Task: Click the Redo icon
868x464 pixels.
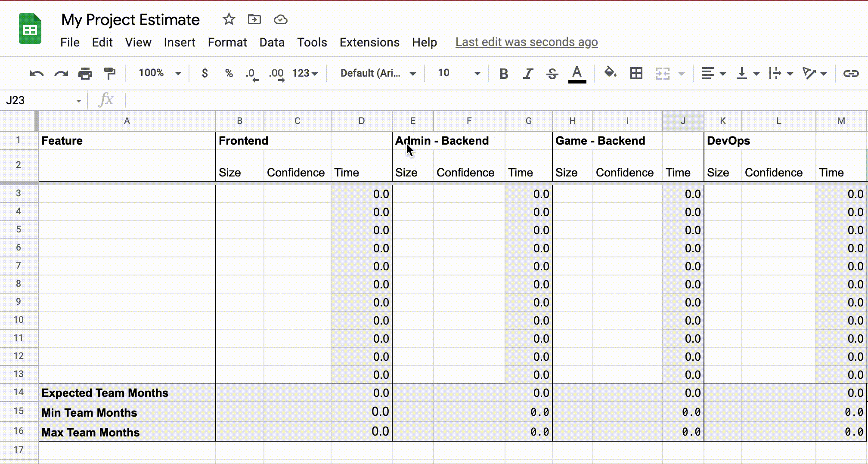Action: (61, 74)
